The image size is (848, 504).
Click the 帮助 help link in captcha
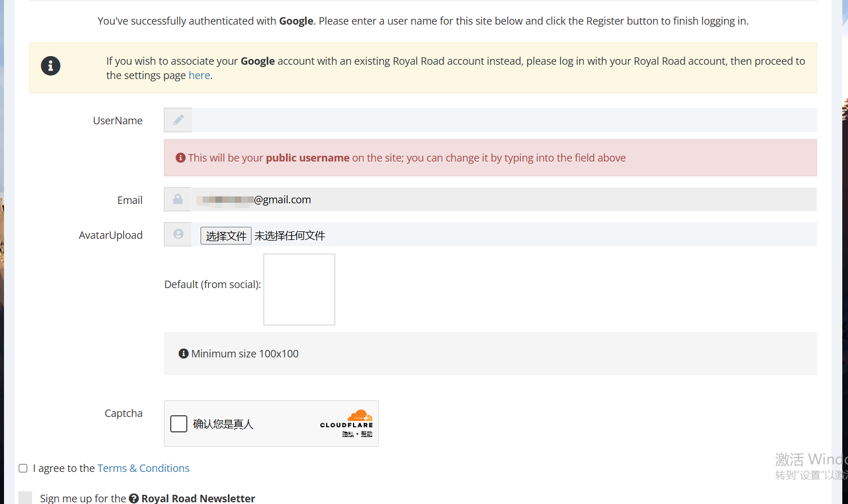click(x=366, y=434)
